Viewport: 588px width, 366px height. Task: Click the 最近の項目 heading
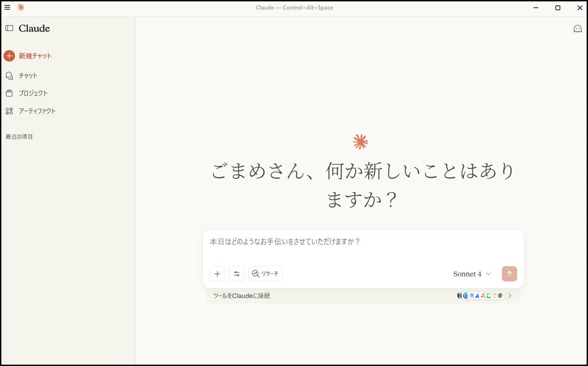19,137
